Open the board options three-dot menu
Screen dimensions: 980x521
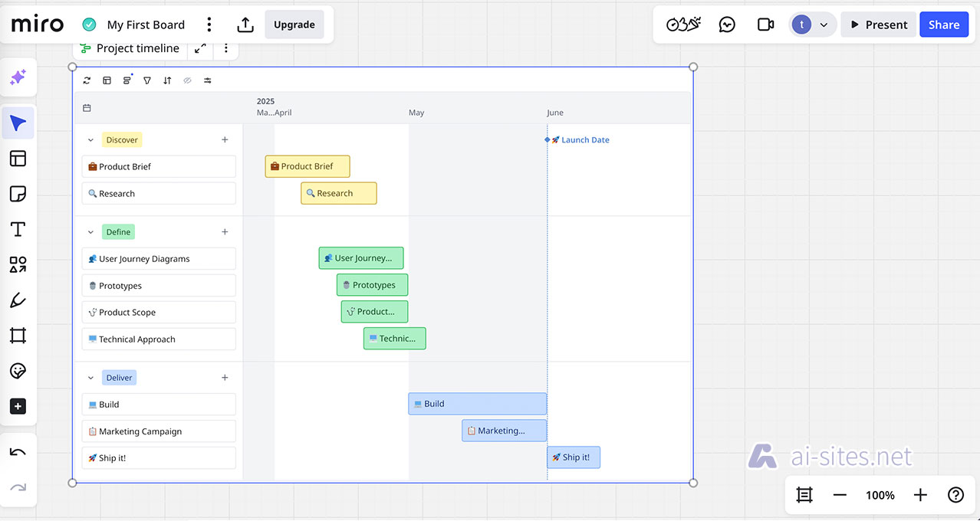209,25
